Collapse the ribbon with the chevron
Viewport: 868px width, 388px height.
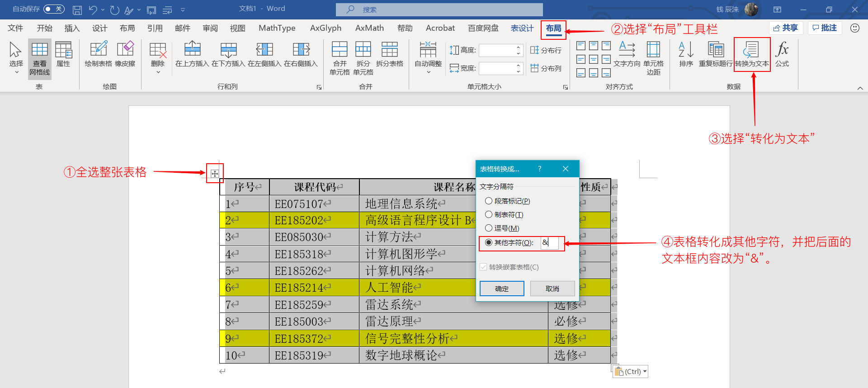pyautogui.click(x=860, y=88)
